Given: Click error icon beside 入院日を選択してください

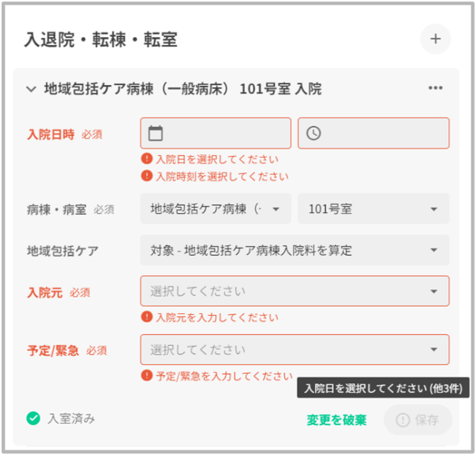Looking at the screenshot, I should click(x=147, y=159).
